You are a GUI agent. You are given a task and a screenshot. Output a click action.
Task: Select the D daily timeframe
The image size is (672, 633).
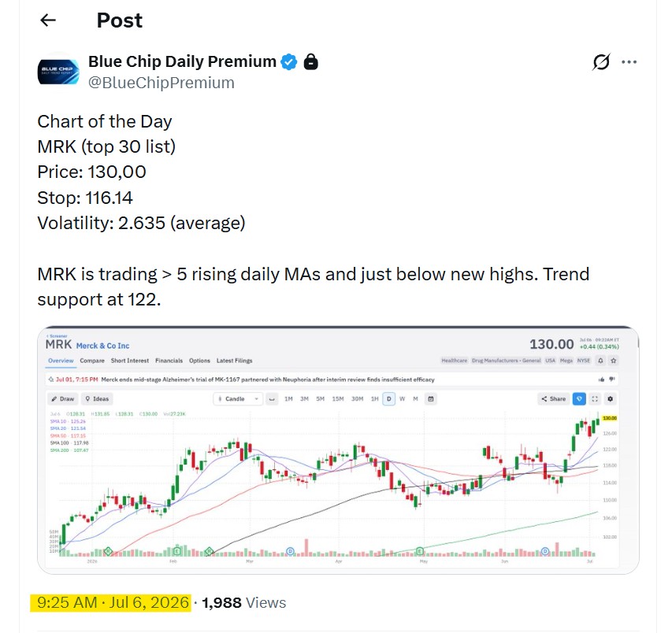point(388,398)
